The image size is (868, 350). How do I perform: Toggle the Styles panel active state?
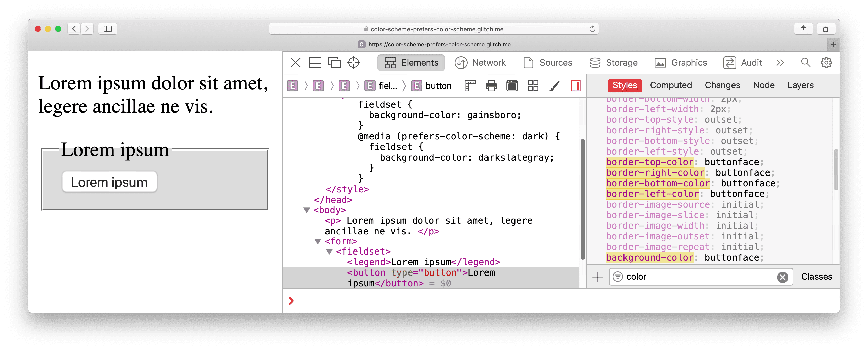click(625, 85)
